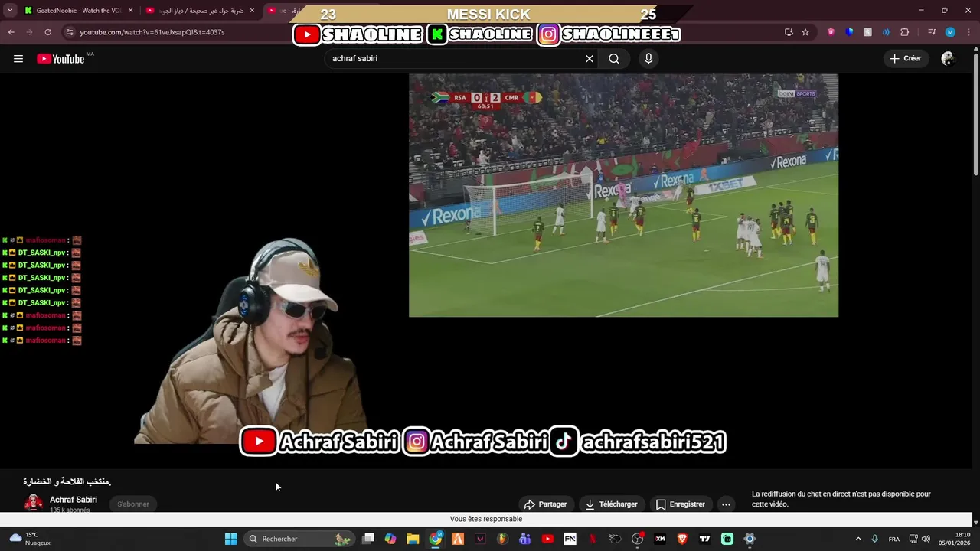Open the Créer button
Image resolution: width=980 pixels, height=551 pixels.
tap(906, 58)
